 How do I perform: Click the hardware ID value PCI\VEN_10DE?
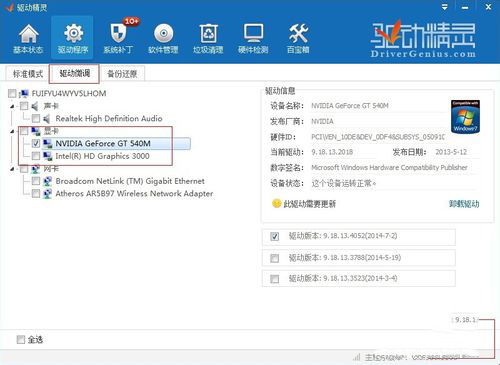(x=378, y=137)
